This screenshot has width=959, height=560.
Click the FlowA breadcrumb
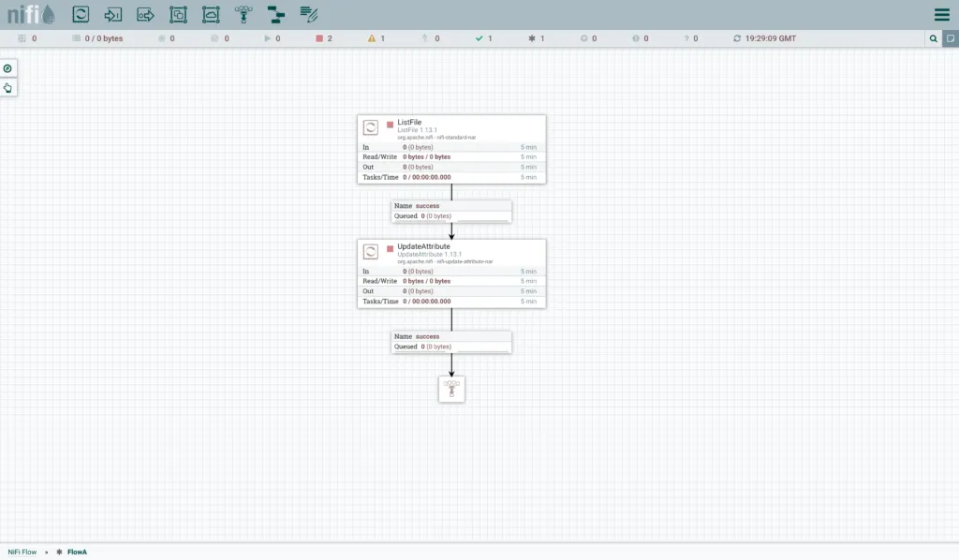[77, 553]
